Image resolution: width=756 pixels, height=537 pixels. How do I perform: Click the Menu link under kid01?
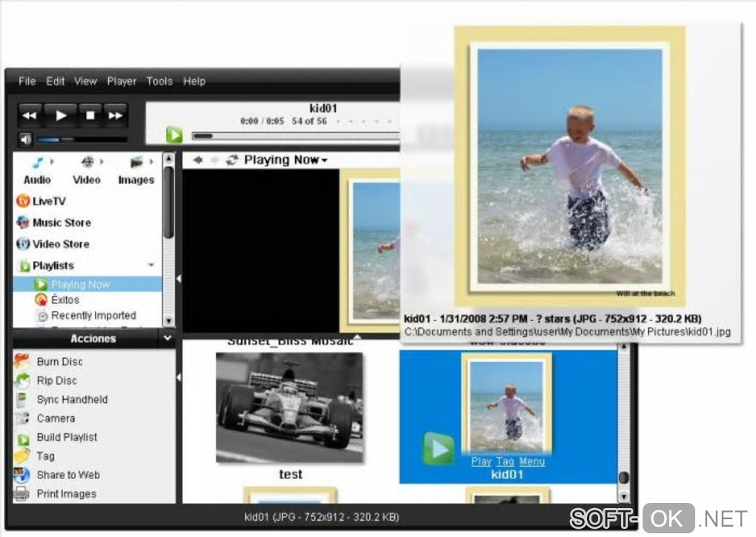pos(532,462)
